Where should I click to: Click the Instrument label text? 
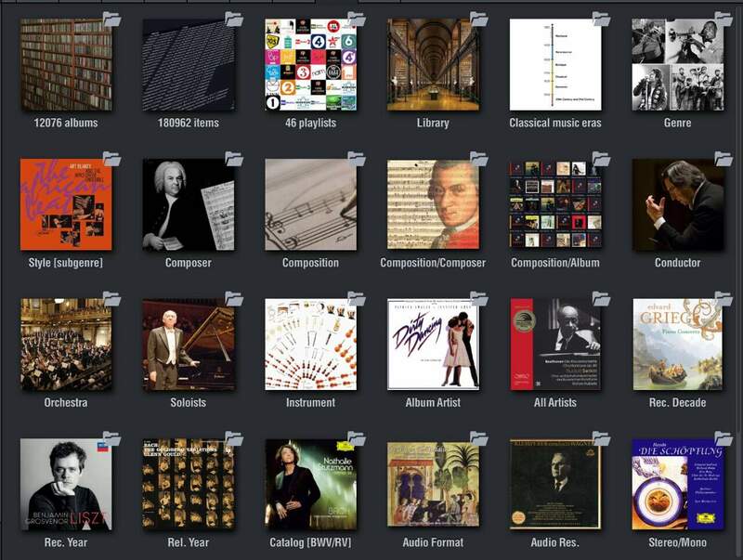coord(311,403)
